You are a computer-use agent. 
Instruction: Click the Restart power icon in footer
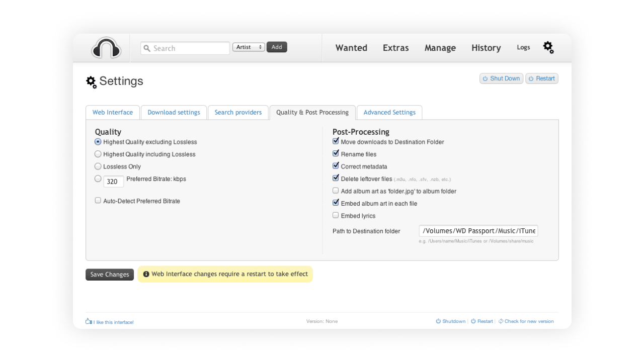[473, 321]
